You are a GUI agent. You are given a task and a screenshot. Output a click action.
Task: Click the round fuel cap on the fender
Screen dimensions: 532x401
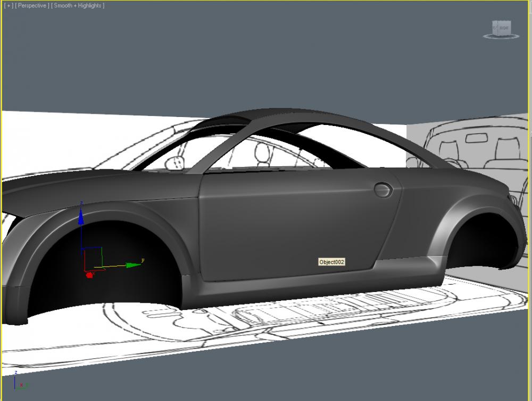click(382, 188)
